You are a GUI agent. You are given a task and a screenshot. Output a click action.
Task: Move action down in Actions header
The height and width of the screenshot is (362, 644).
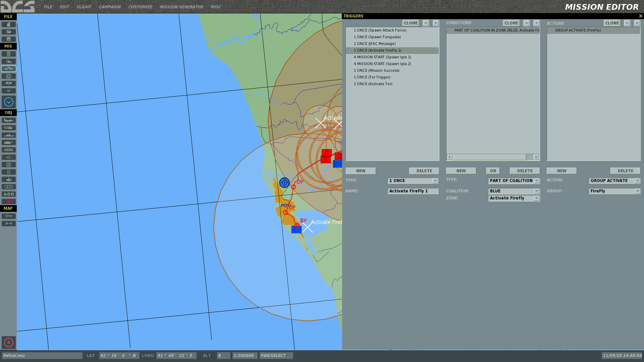click(637, 23)
